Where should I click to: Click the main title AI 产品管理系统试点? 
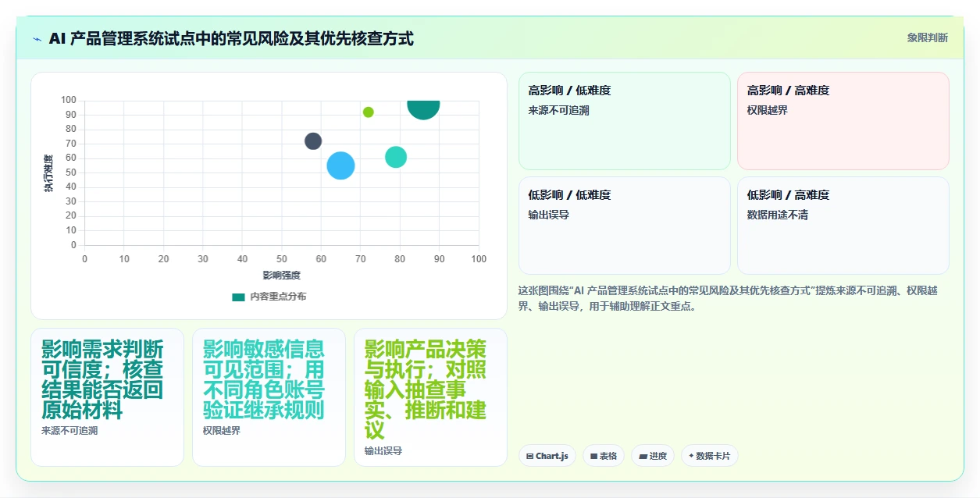click(231, 39)
